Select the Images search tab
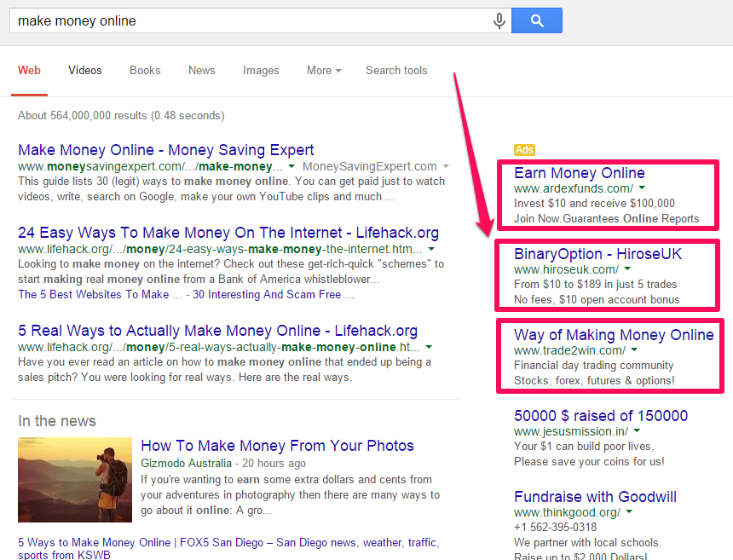 coord(261,71)
